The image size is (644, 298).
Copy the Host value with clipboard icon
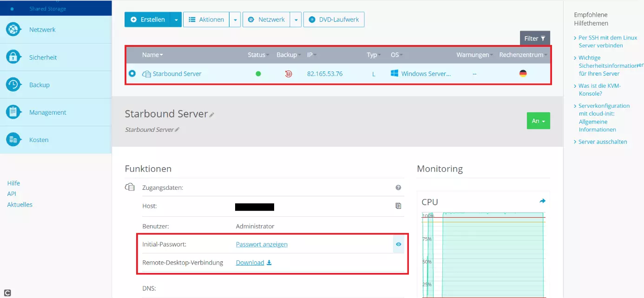pos(398,206)
